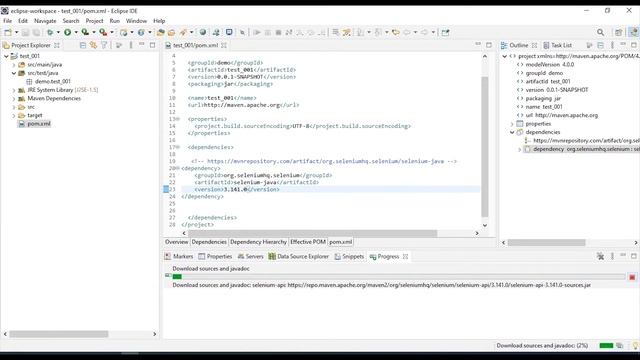Click status bar progress view icon
Viewport: 640px width, 360px height.
(620, 346)
